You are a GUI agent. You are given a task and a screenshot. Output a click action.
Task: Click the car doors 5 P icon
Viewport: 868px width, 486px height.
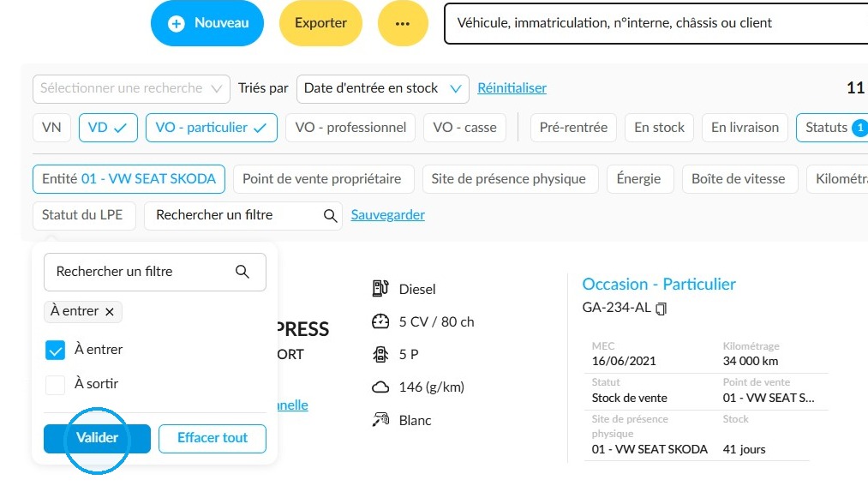coord(380,354)
